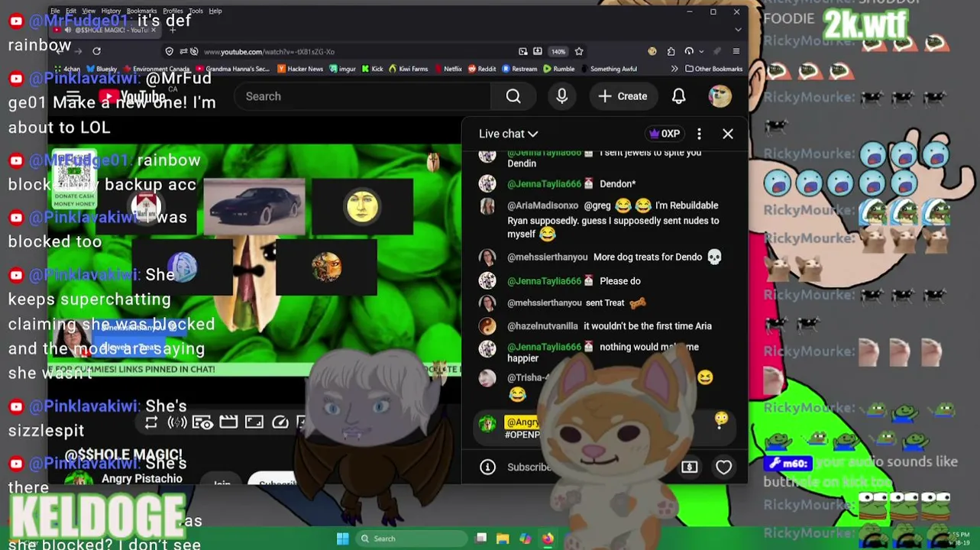The image size is (980, 550).
Task: Open the Firefox extensions puzzle icon
Action: [671, 51]
